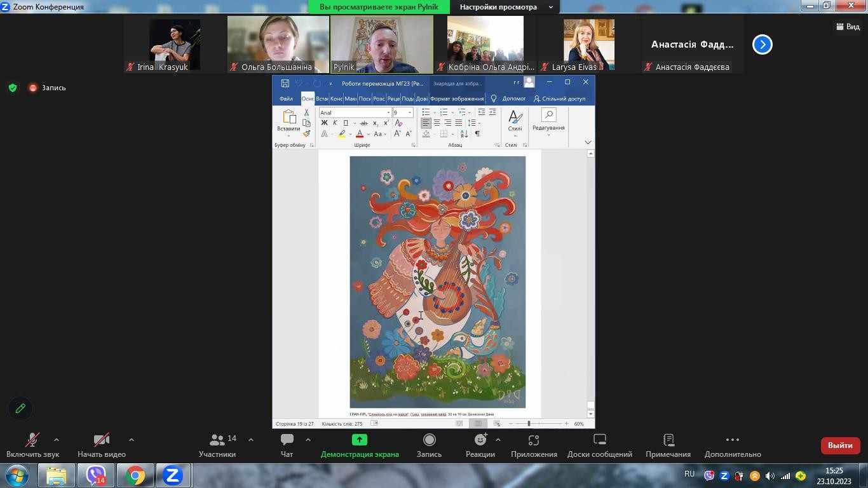
Task: Click the Copy icon in Word clipboard group
Action: pyautogui.click(x=306, y=123)
